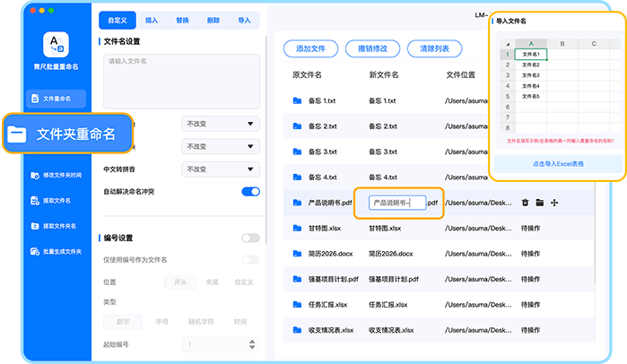Enable the 编号设置 toggle
This screenshot has width=627, height=364.
tap(250, 238)
